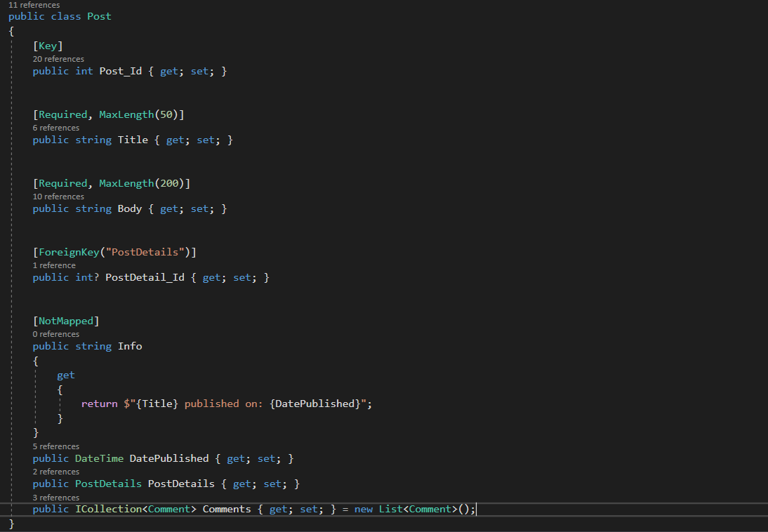Click the [Key] attribute
768x532 pixels.
coord(48,46)
